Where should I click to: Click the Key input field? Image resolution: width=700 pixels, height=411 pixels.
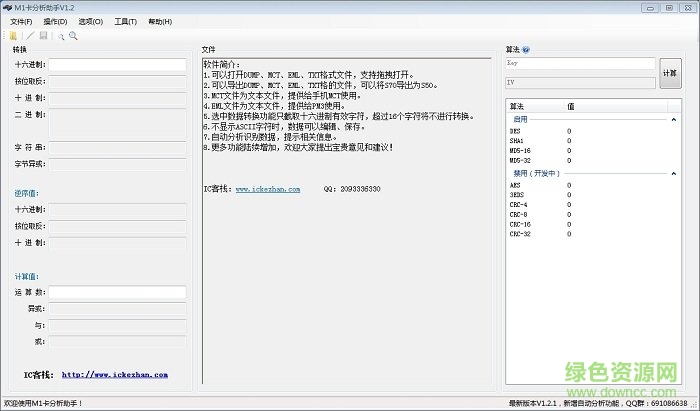(x=580, y=64)
